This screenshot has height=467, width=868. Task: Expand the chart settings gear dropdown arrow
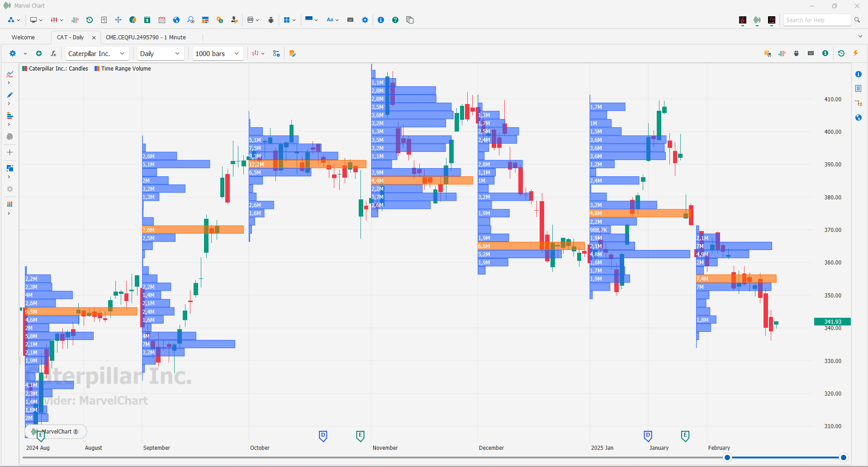tap(25, 53)
